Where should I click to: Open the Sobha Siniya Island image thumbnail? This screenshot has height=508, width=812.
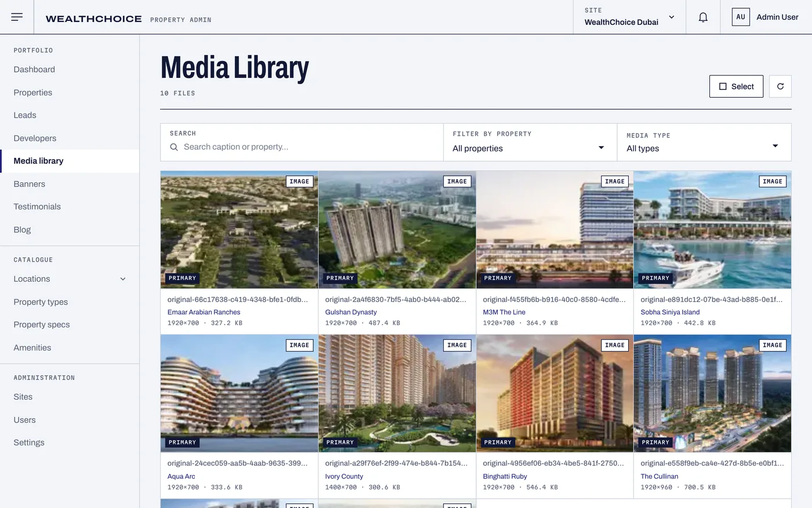point(713,230)
